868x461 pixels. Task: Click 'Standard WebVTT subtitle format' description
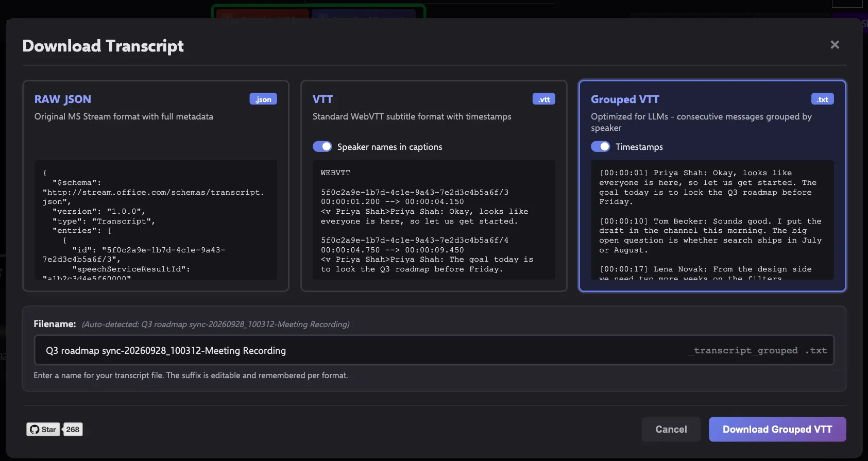click(x=412, y=117)
